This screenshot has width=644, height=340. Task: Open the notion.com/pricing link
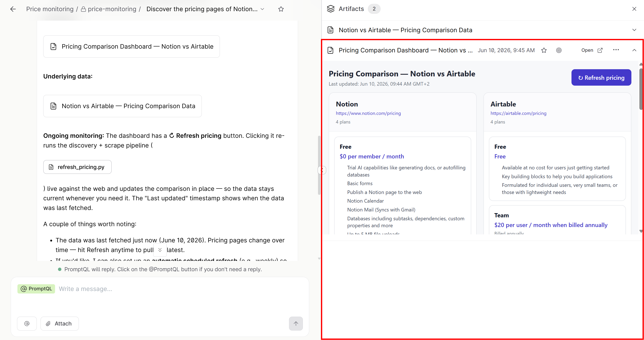click(368, 113)
